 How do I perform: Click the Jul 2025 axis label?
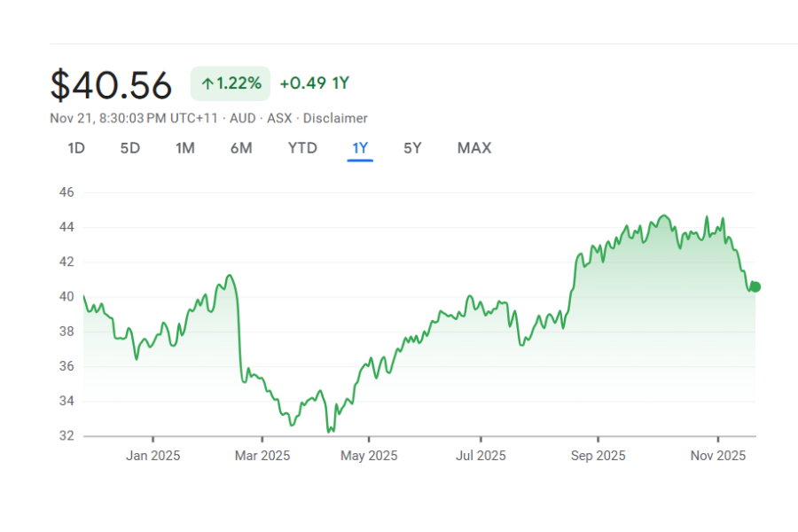481,456
